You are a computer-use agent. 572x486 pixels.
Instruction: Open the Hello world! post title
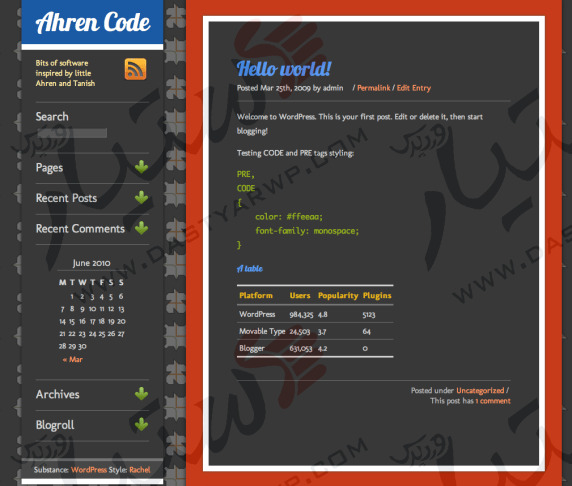pyautogui.click(x=284, y=68)
